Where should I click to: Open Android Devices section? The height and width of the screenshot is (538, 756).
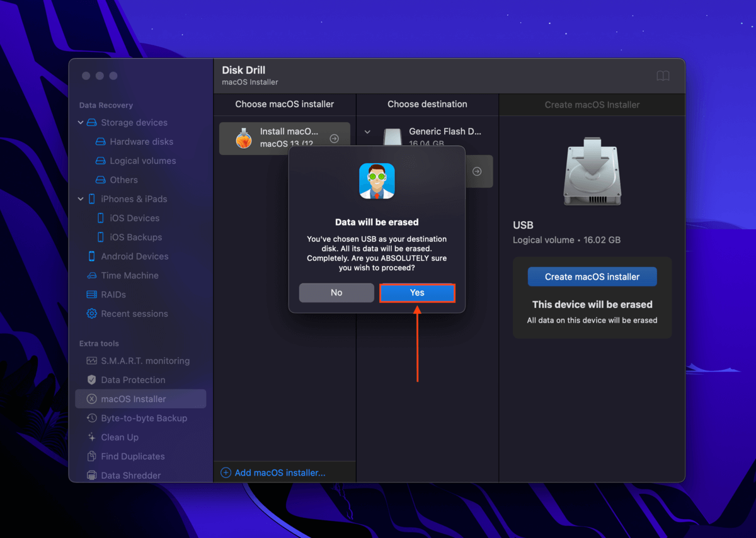tap(134, 256)
